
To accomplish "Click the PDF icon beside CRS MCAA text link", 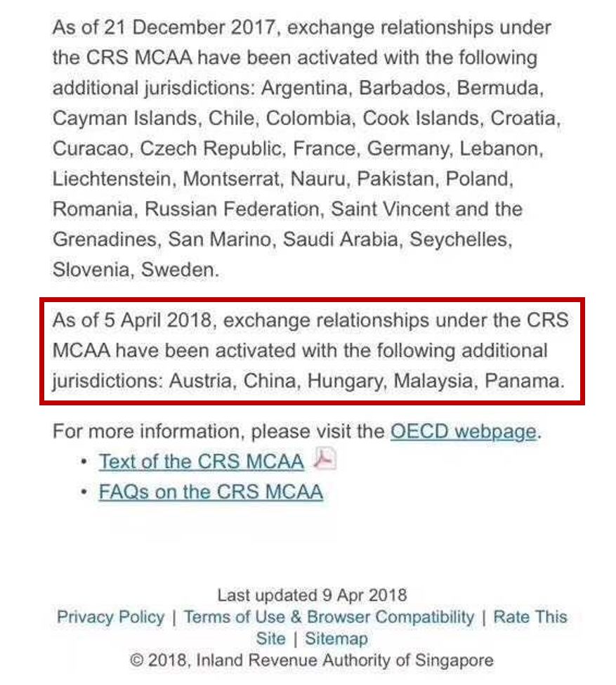I will pyautogui.click(x=325, y=459).
